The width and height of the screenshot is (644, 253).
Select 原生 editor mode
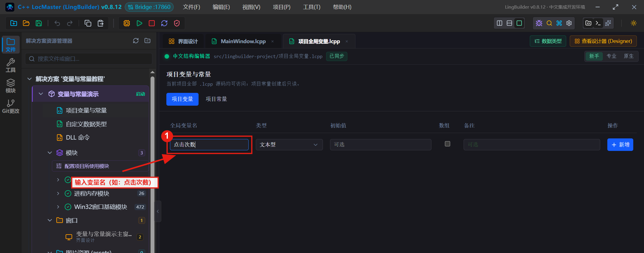click(628, 56)
